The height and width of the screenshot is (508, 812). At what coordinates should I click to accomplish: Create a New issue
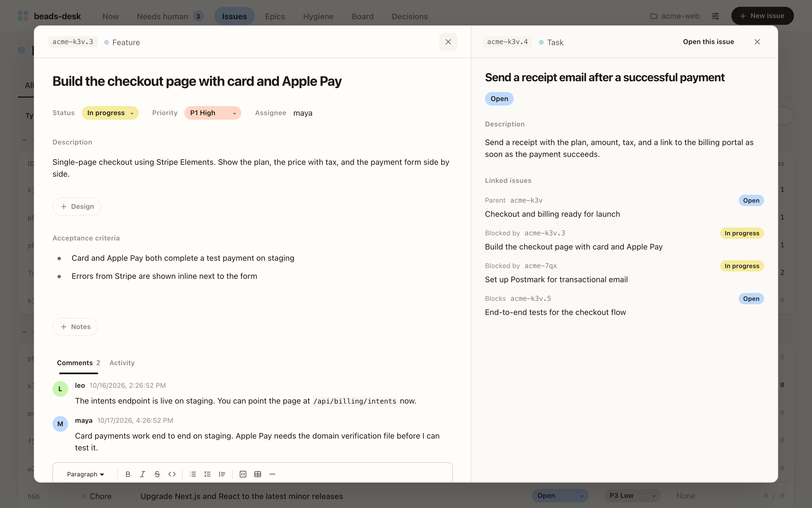point(762,16)
